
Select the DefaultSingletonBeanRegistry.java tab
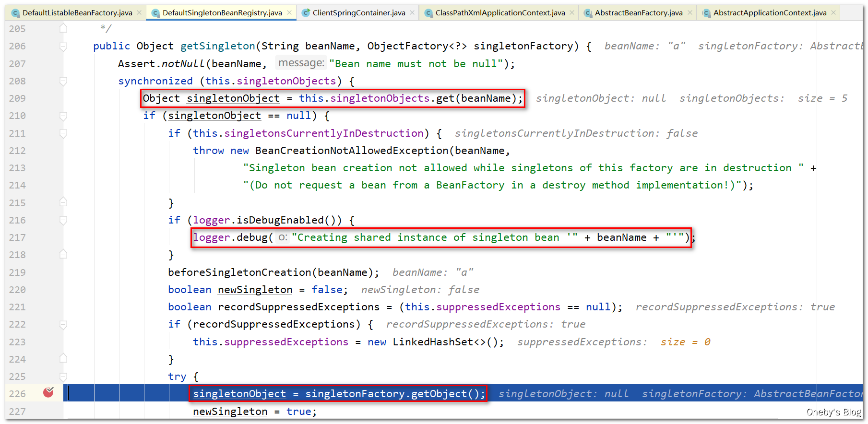222,13
